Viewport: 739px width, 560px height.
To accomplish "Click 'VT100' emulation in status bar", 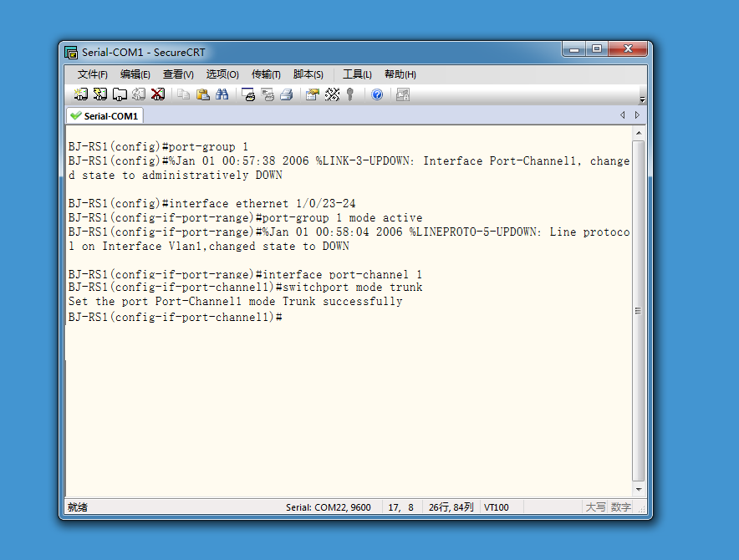I will (497, 507).
